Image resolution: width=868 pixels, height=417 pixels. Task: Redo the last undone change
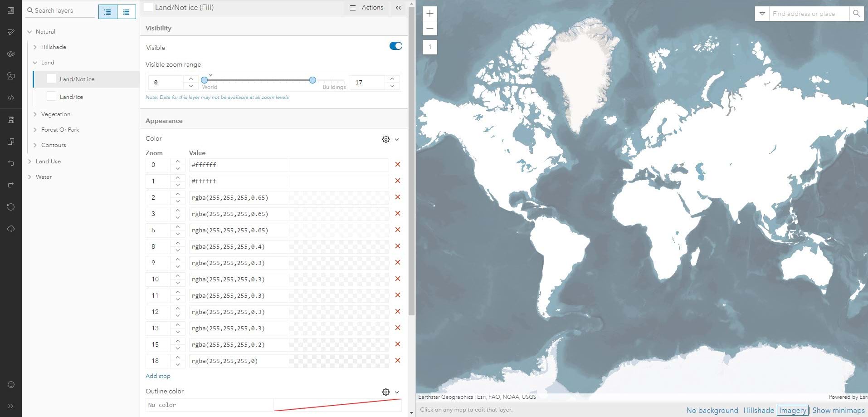(x=11, y=185)
